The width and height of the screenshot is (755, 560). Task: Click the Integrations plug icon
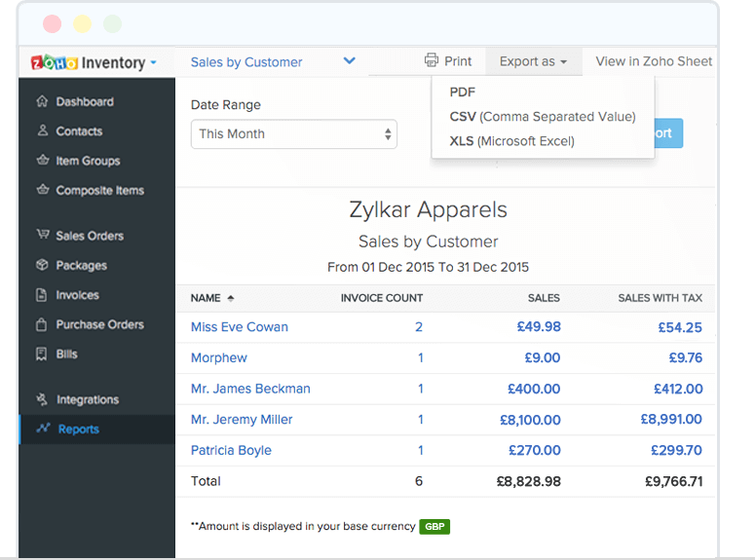pyautogui.click(x=42, y=399)
